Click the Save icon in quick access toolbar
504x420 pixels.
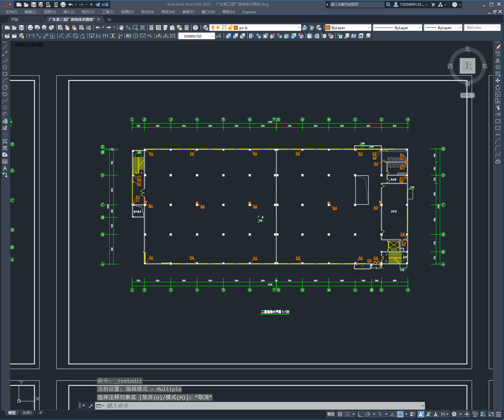(34, 4)
